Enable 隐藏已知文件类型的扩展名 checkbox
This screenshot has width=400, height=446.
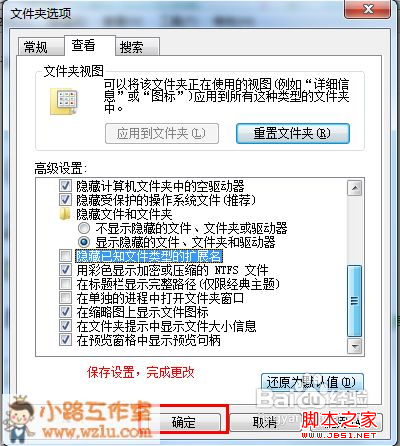65,256
